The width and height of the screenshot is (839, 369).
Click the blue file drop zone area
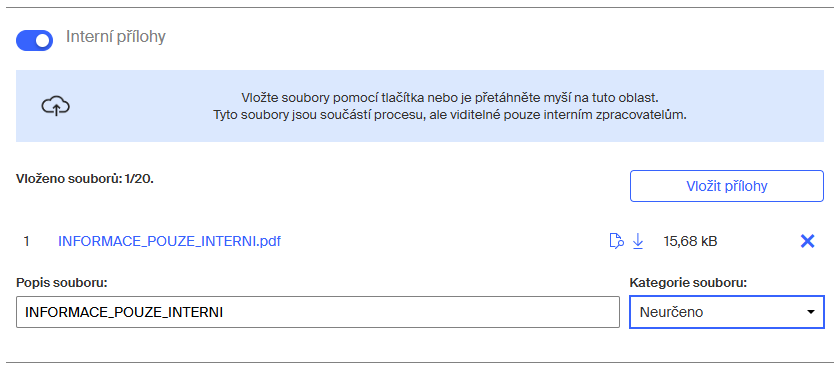[x=420, y=106]
